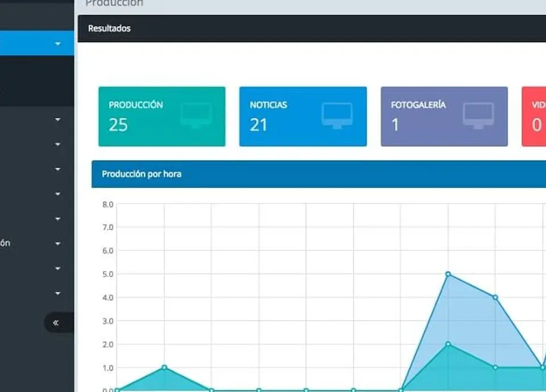Click the monitor icon in the Producción card
The image size is (546, 392).
coord(196,115)
